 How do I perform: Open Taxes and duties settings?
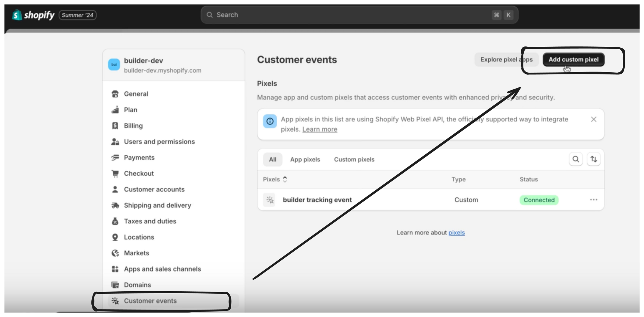point(150,221)
